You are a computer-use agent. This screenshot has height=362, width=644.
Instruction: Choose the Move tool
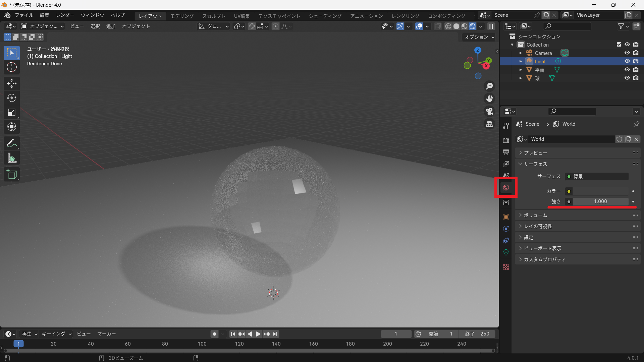[x=12, y=83]
